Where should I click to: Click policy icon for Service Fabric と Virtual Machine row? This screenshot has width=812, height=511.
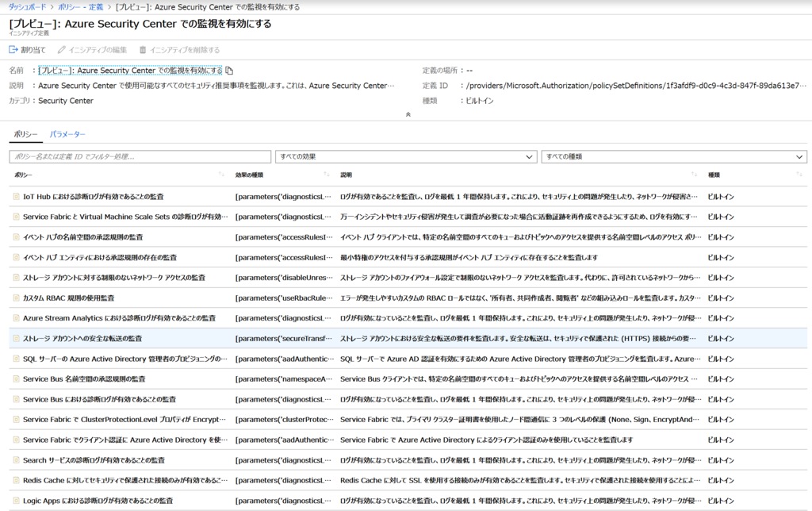click(16, 217)
